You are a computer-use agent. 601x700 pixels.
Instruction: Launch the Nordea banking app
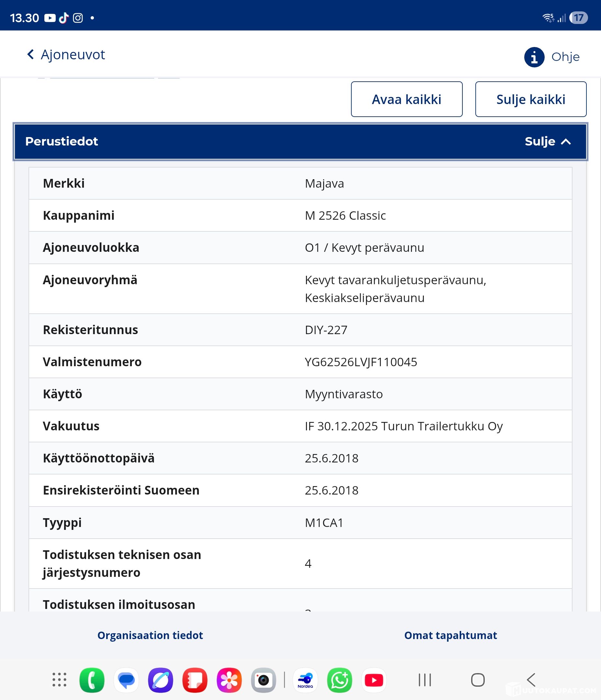(305, 680)
